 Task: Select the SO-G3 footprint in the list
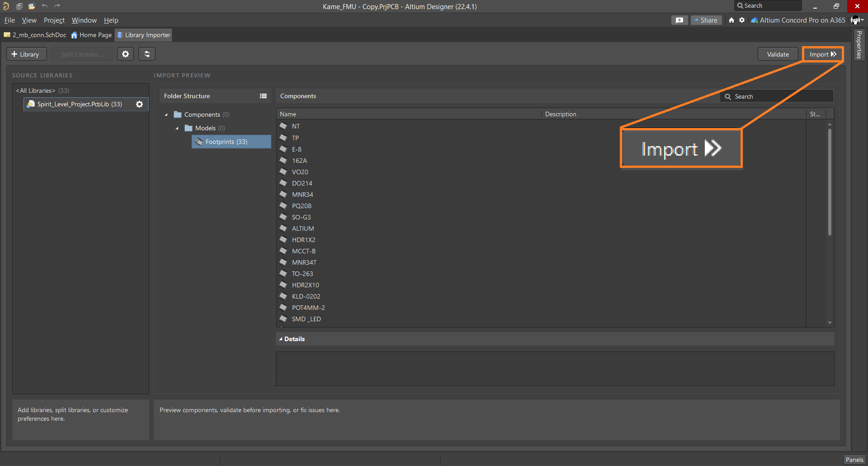point(302,217)
